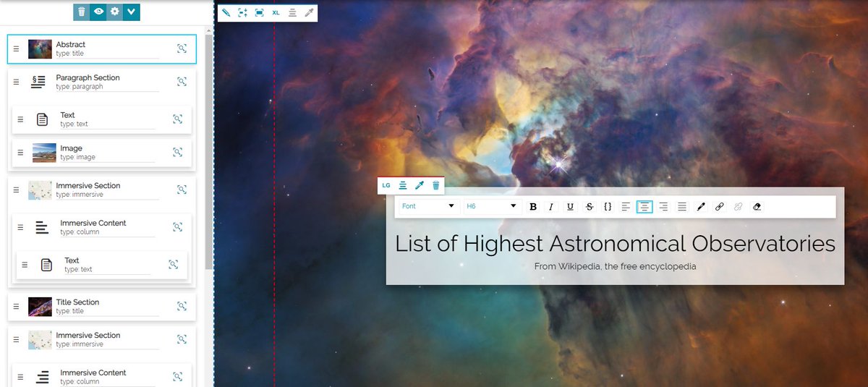
Task: Expand the chevron-down menu in top panel
Action: pyautogui.click(x=132, y=12)
